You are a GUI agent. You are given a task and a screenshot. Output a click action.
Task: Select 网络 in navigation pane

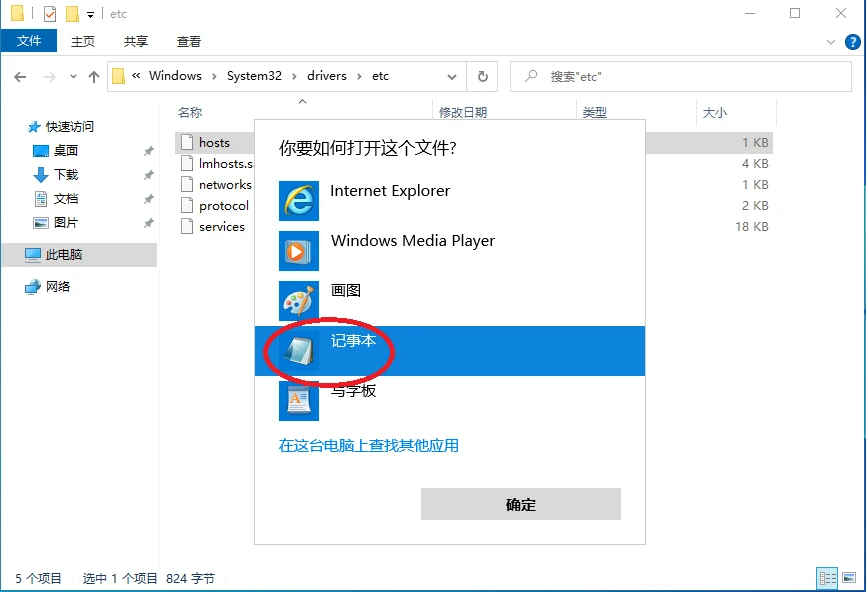pyautogui.click(x=57, y=286)
